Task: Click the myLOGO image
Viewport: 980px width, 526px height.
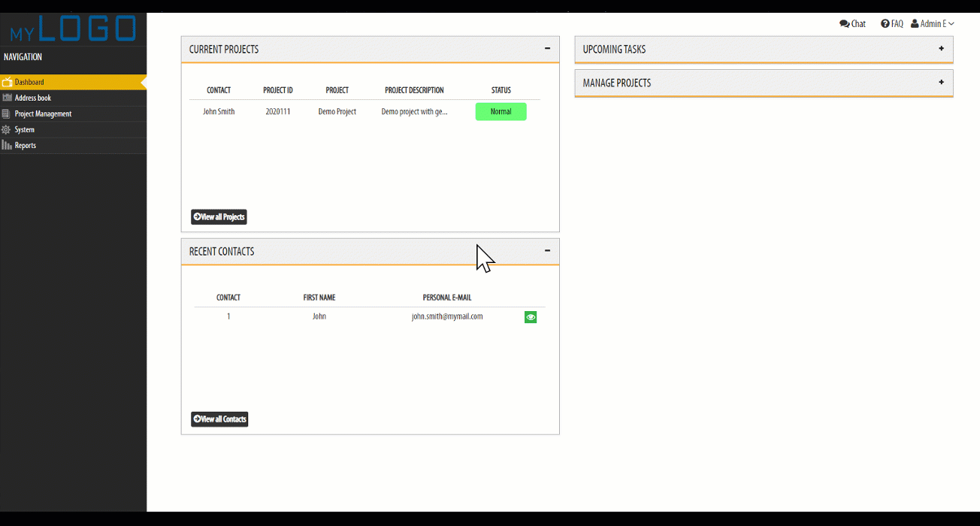Action: tap(73, 29)
